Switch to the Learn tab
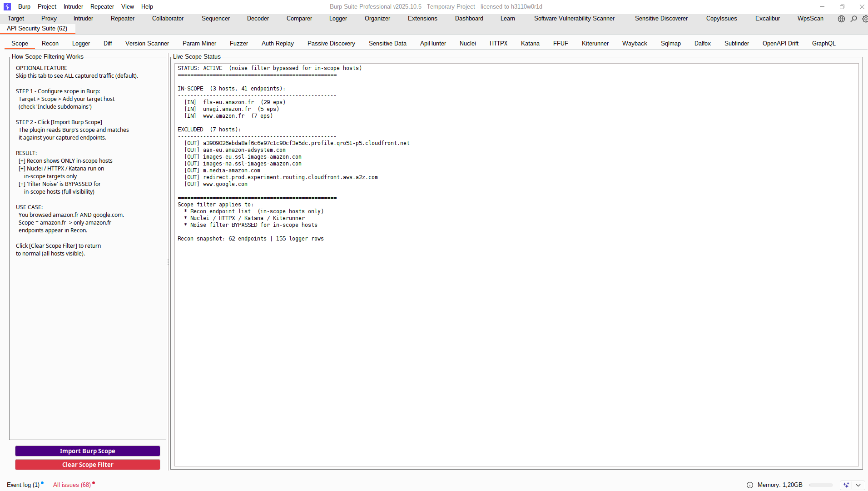The image size is (868, 491). pos(508,19)
